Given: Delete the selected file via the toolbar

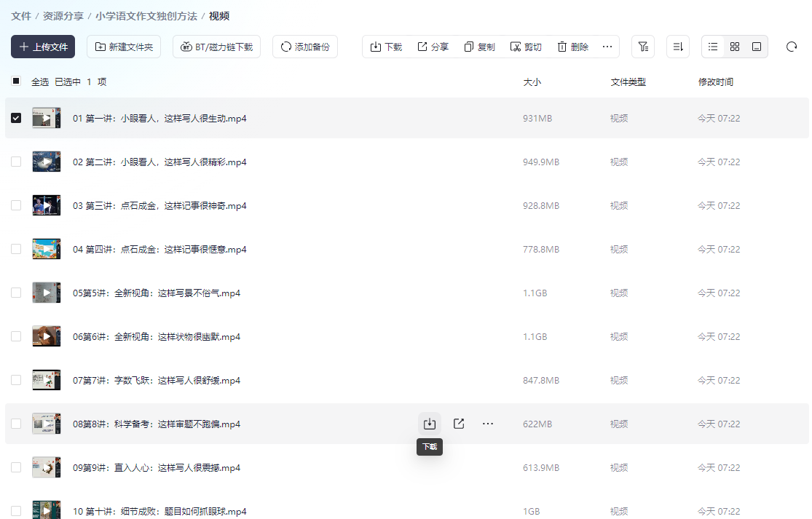Looking at the screenshot, I should tap(572, 47).
